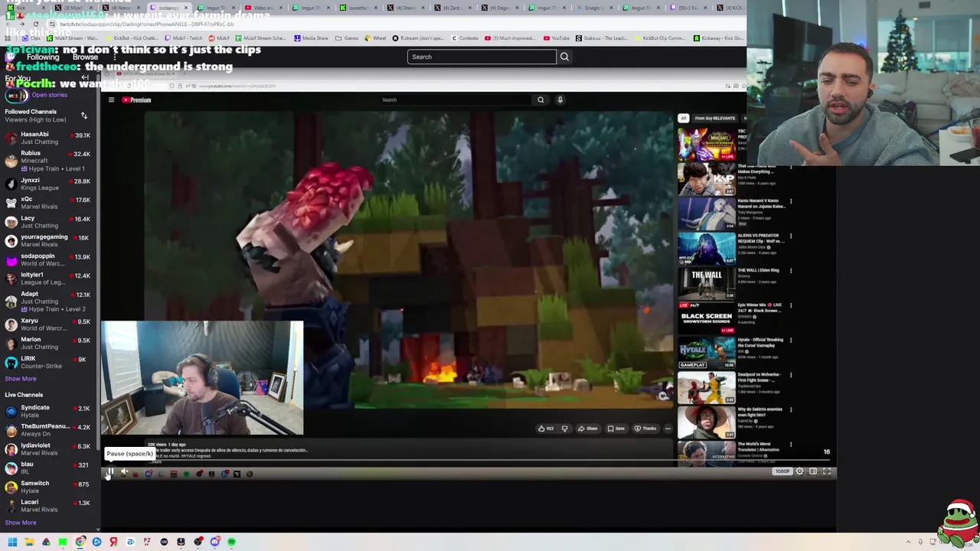
Task: Save the video with the Save button
Action: (x=616, y=429)
